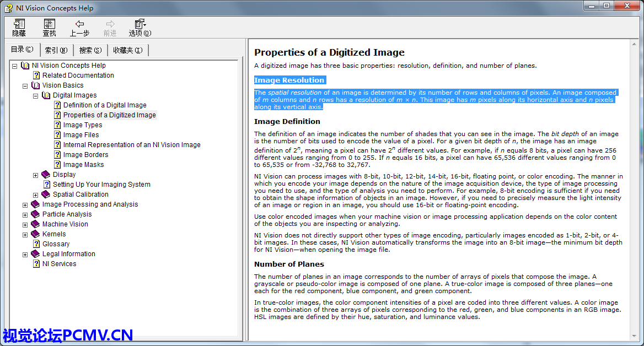Click the Forward (前进) arrow icon

point(110,24)
